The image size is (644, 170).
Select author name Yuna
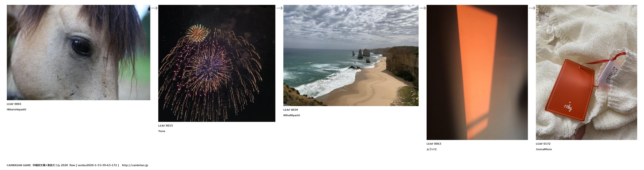[162, 131]
